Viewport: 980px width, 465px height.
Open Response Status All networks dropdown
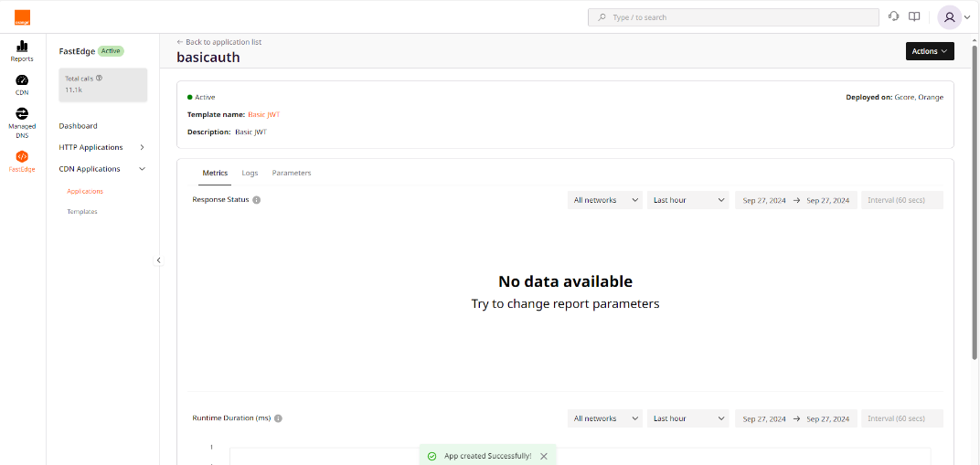[x=604, y=200]
